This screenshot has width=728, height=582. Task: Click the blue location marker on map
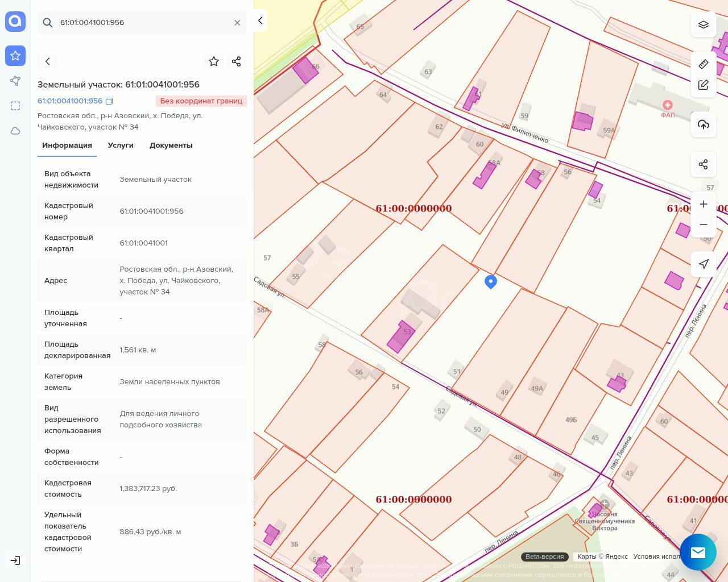pos(490,281)
